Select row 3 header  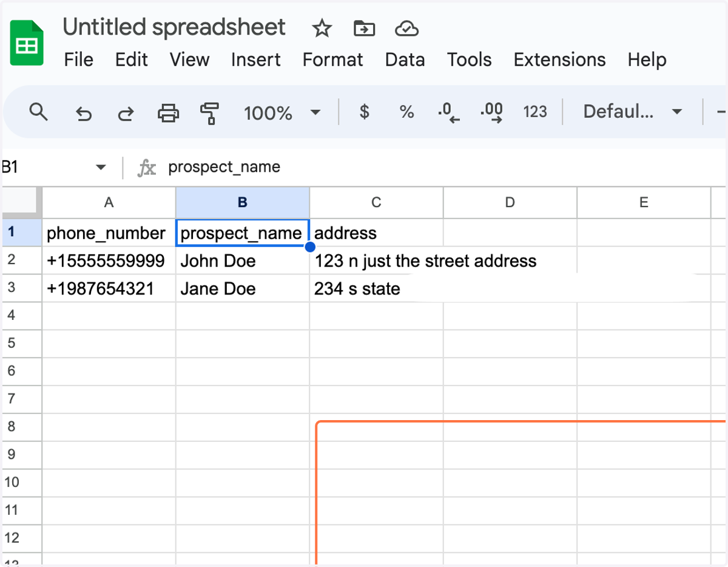coord(22,288)
